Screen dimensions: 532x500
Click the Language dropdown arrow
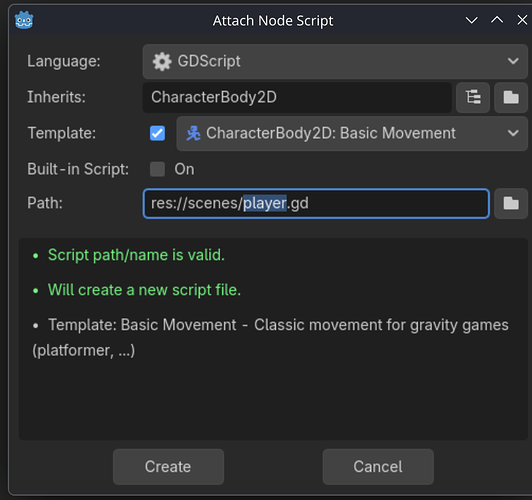click(513, 61)
